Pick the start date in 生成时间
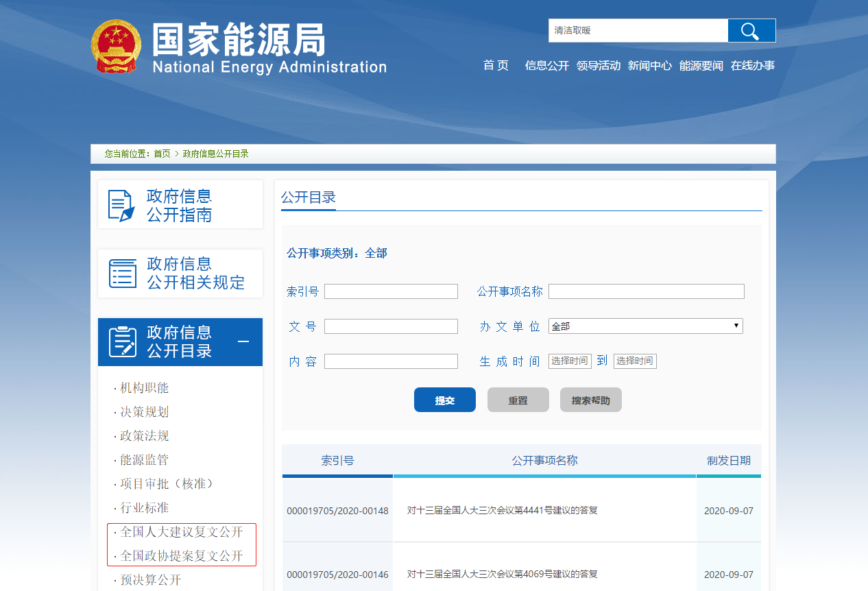Viewport: 868px width, 591px height. 569,361
